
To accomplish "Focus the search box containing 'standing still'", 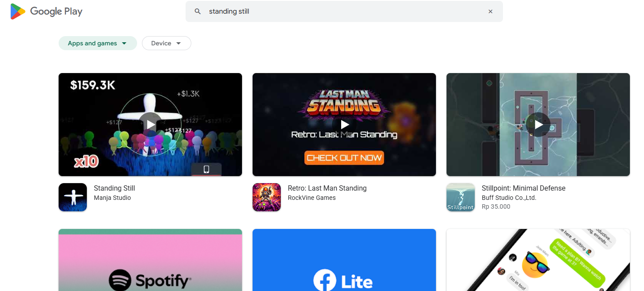I will (344, 11).
